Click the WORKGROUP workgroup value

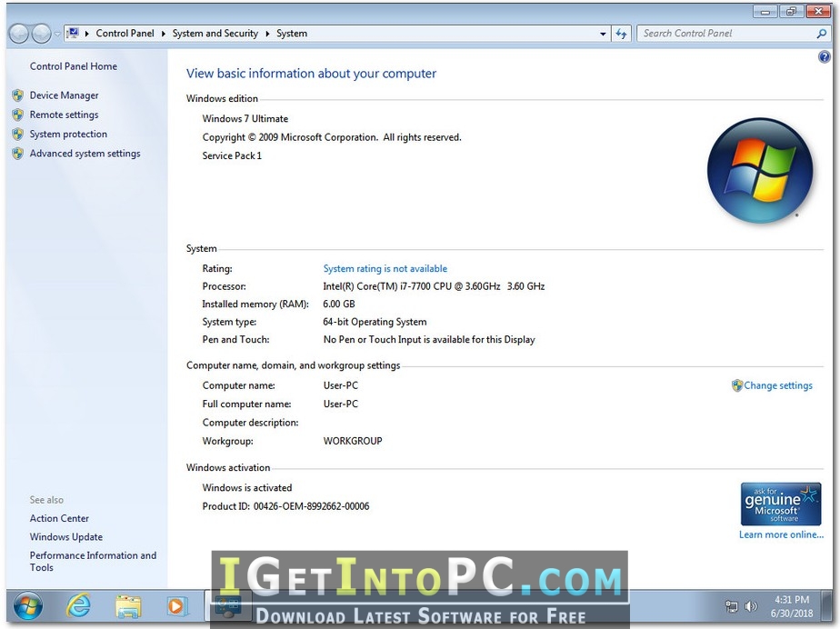353,441
